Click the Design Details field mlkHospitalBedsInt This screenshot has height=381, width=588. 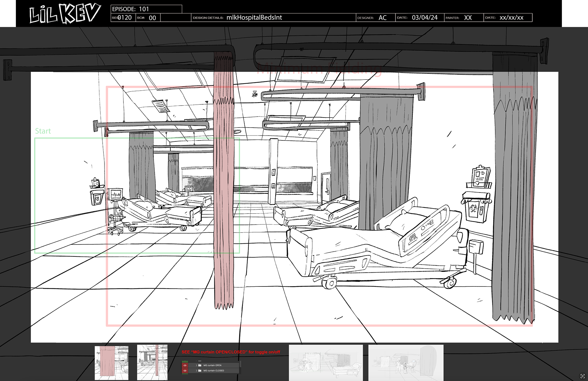(254, 18)
